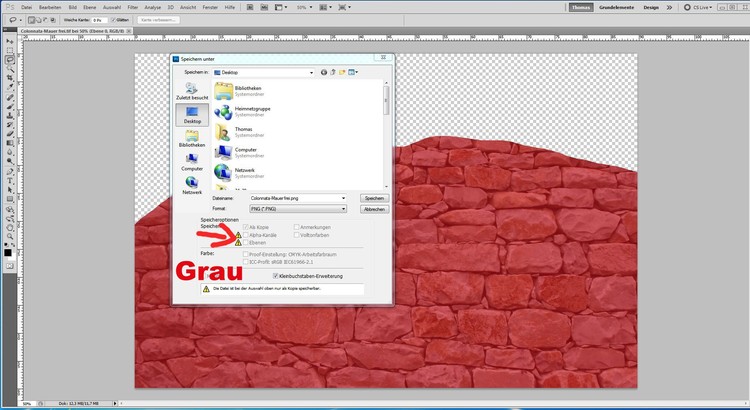Image resolution: width=750 pixels, height=410 pixels.
Task: Toggle the Alpha-Kanäle checkbox
Action: point(246,235)
